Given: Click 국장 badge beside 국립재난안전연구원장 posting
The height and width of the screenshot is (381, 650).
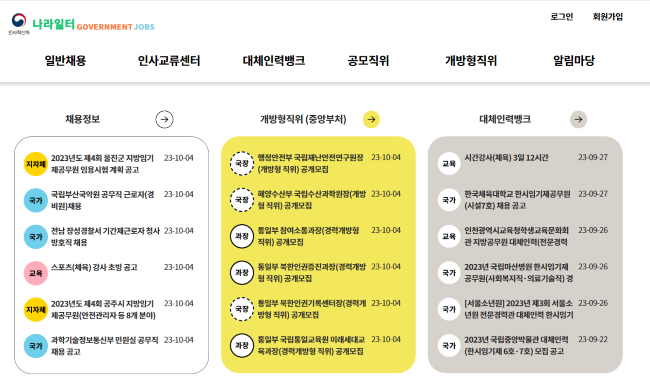Looking at the screenshot, I should [242, 163].
